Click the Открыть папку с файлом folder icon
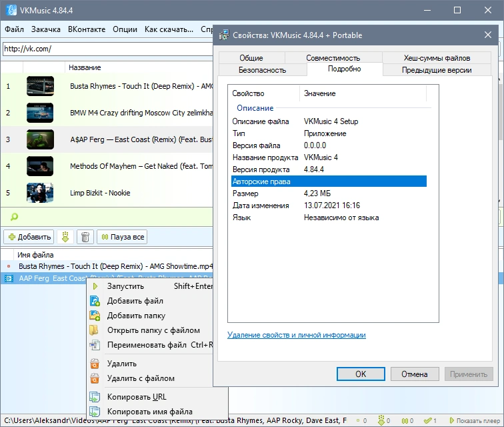Screen dimensions: 504x427 (94, 330)
